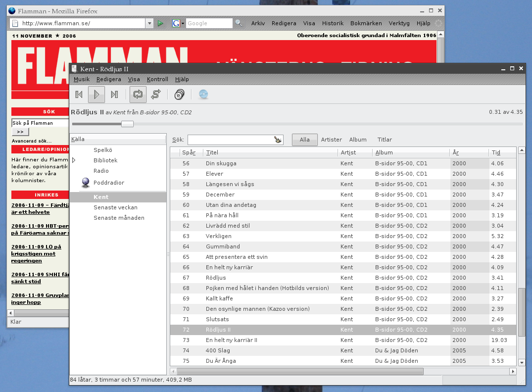Select the Titlar search filter
The image size is (532, 392).
[x=385, y=140]
